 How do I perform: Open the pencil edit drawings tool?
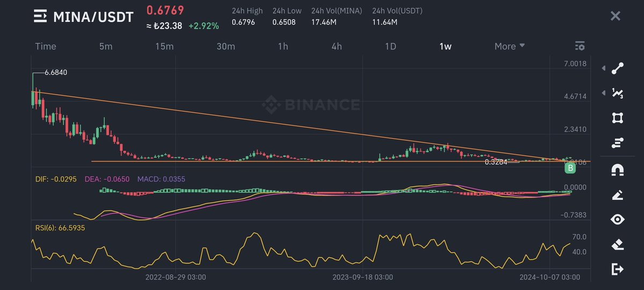(618, 195)
